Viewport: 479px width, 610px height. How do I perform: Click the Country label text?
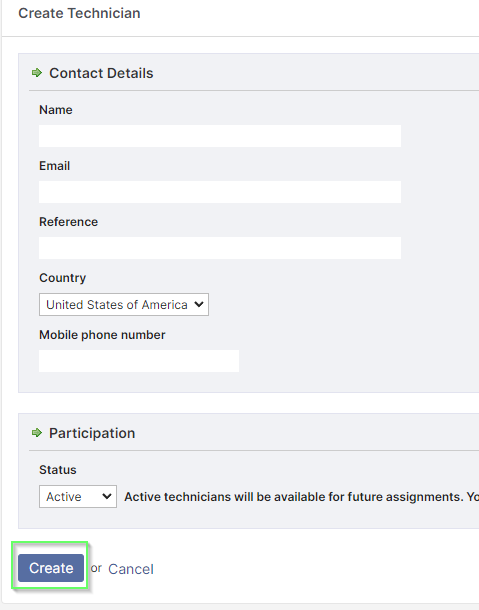click(63, 278)
